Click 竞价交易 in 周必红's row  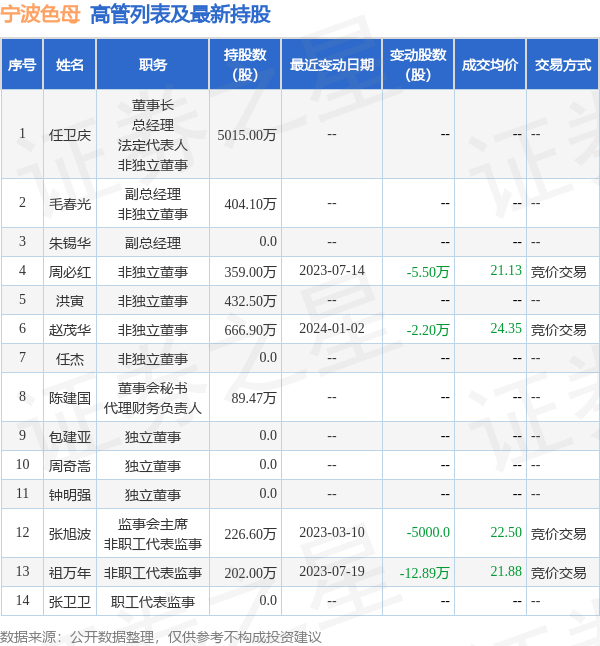[x=558, y=272]
